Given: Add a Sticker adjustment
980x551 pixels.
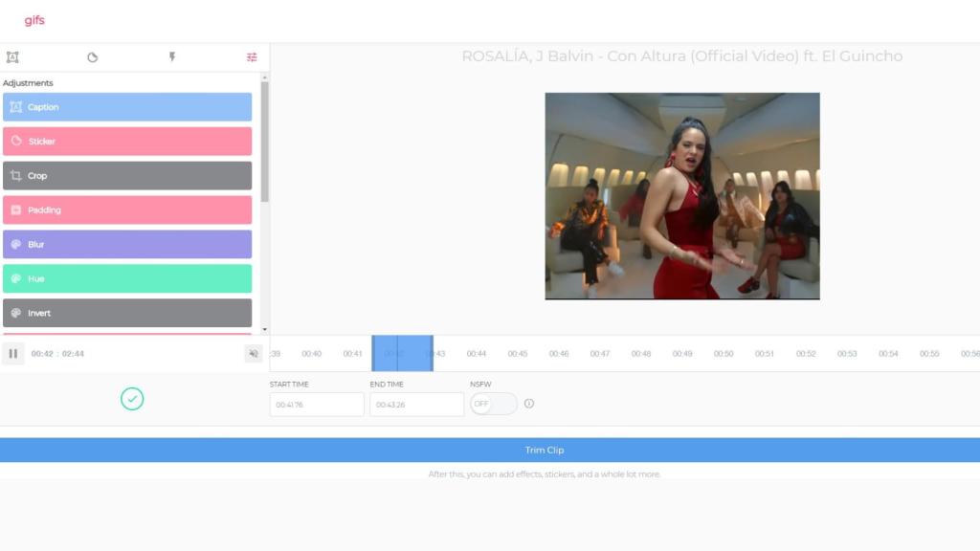Looking at the screenshot, I should pos(127,142).
